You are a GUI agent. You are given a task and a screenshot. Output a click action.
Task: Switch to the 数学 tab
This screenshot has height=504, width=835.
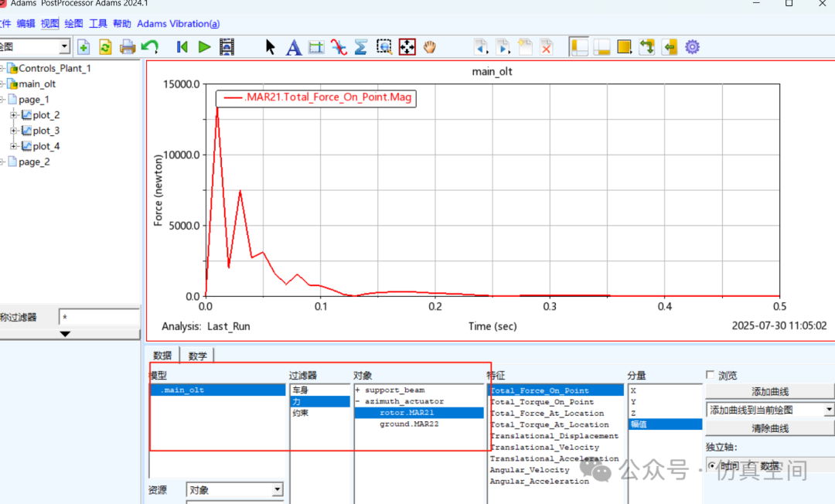(198, 356)
